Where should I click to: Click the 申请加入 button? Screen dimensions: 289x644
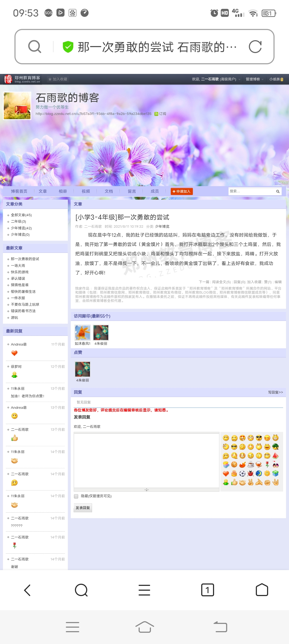182,191
